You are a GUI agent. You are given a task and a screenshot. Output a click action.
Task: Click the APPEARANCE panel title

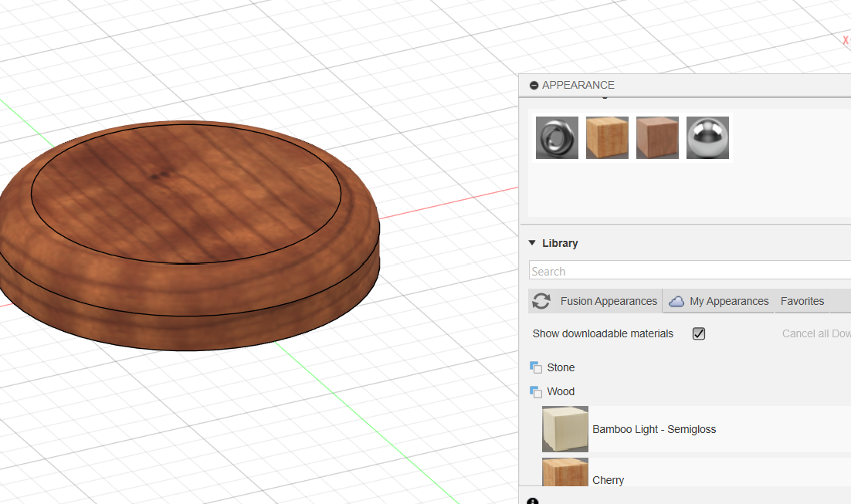(578, 85)
